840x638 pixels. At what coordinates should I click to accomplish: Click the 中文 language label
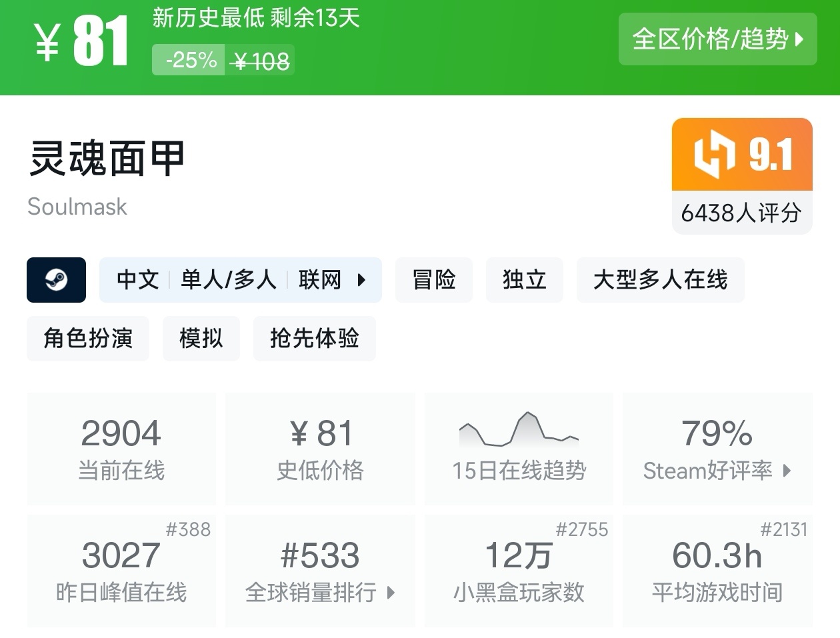(137, 280)
